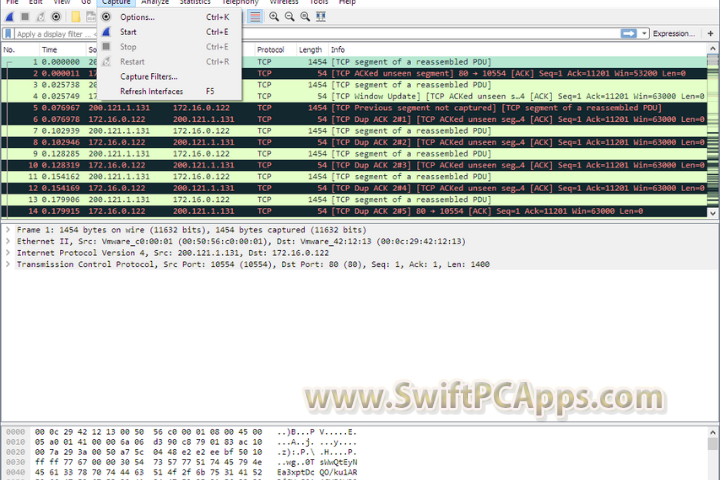Viewport: 720px width, 480px height.
Task: Click the resize columns toolbar icon
Action: point(321,17)
